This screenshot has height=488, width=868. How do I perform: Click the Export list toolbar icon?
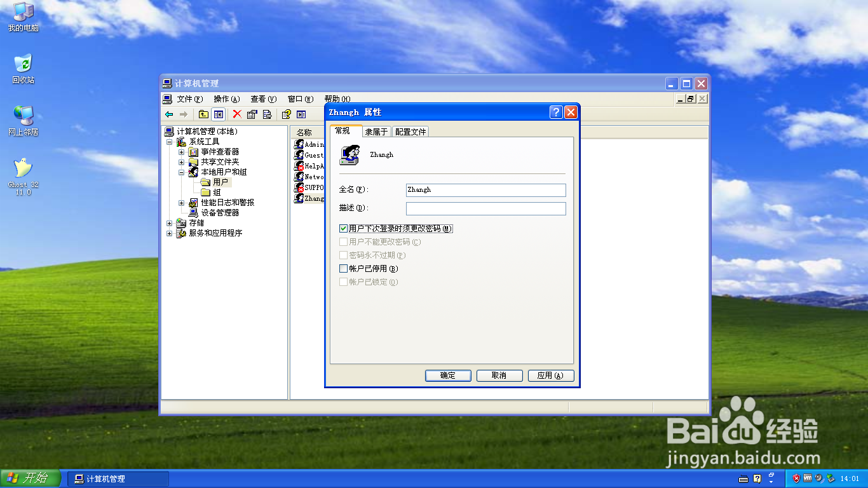click(268, 114)
